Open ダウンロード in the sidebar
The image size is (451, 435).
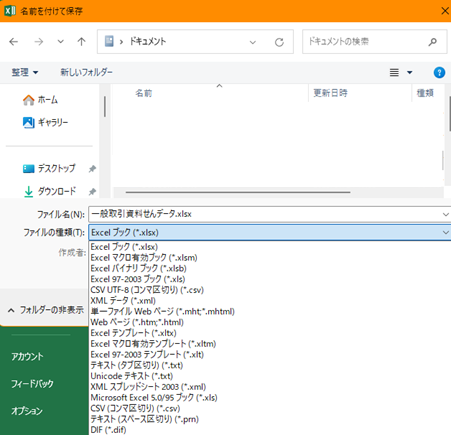(50, 191)
